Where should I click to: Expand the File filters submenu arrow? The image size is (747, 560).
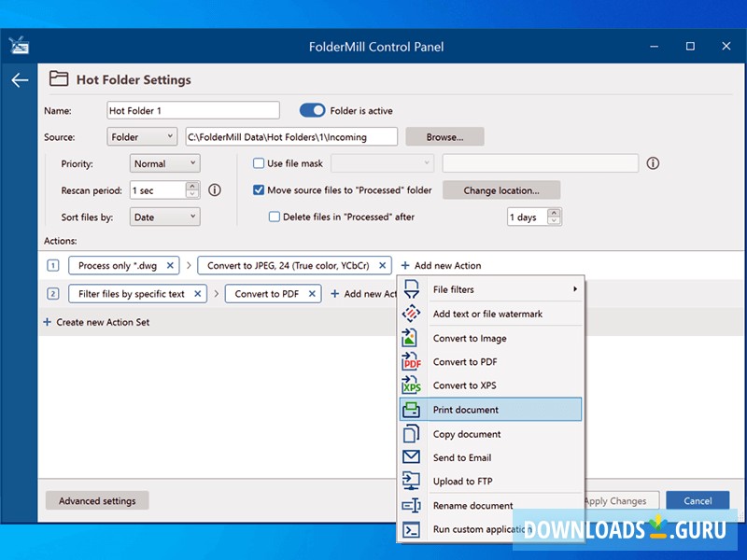pyautogui.click(x=575, y=289)
